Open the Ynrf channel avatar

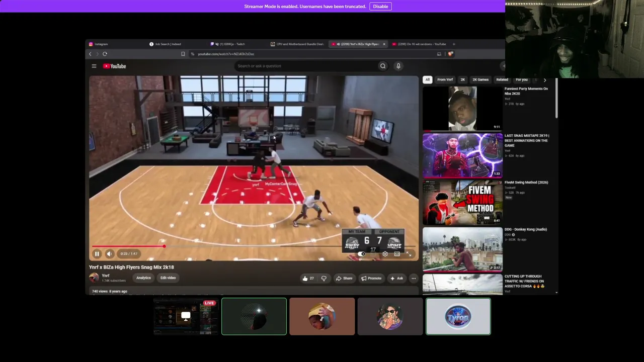(94, 278)
